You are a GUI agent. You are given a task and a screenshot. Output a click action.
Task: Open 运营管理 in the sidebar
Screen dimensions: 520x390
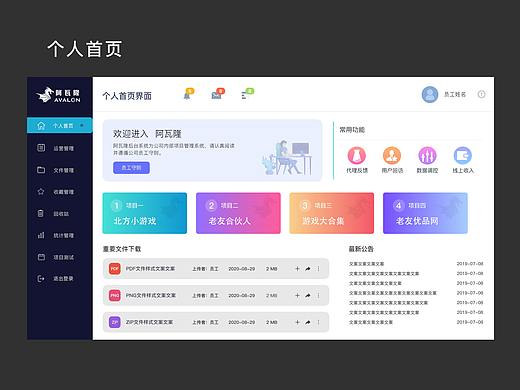tap(60, 148)
